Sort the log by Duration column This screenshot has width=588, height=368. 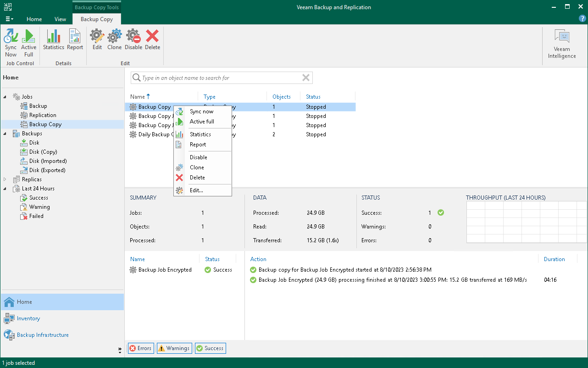pos(554,259)
